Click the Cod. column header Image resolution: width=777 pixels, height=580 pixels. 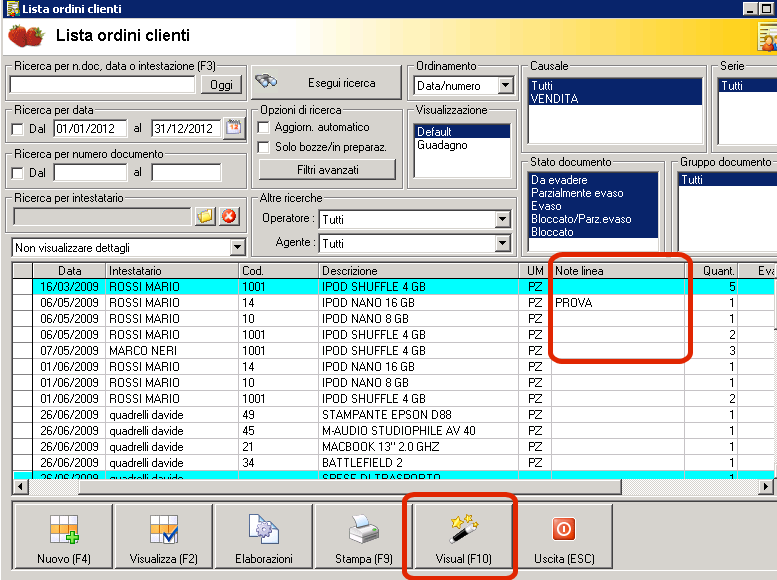(x=278, y=271)
